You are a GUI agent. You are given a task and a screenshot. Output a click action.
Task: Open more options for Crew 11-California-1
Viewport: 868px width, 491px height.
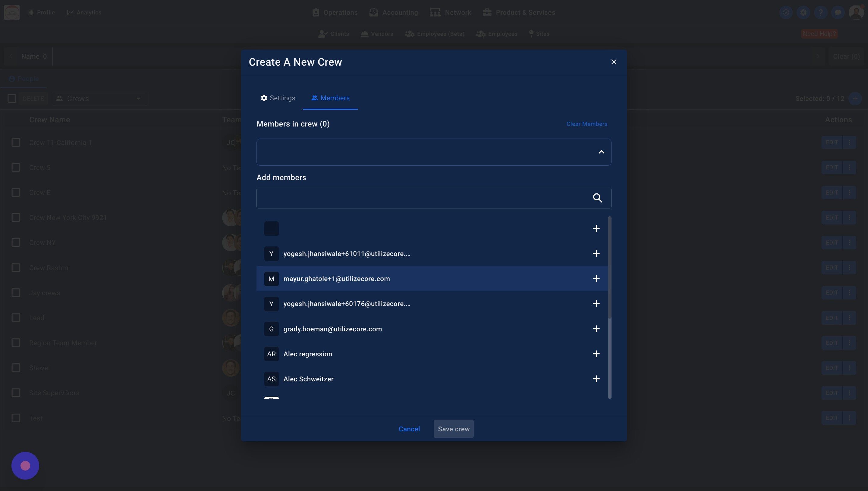point(849,142)
